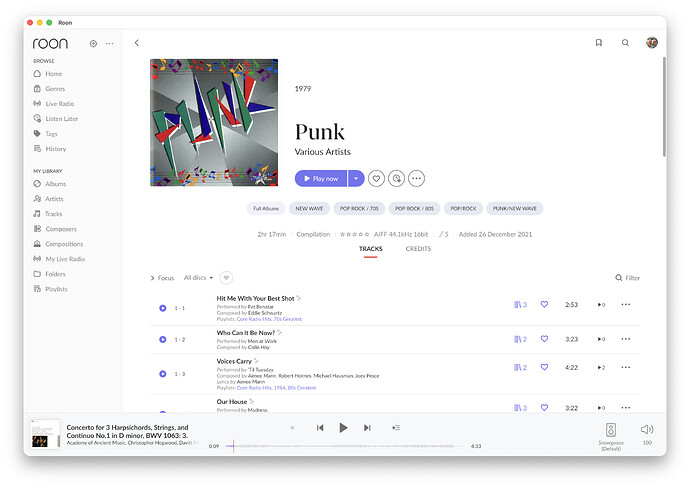
Task: Open the album more-options ellipsis button
Action: pyautogui.click(x=416, y=178)
